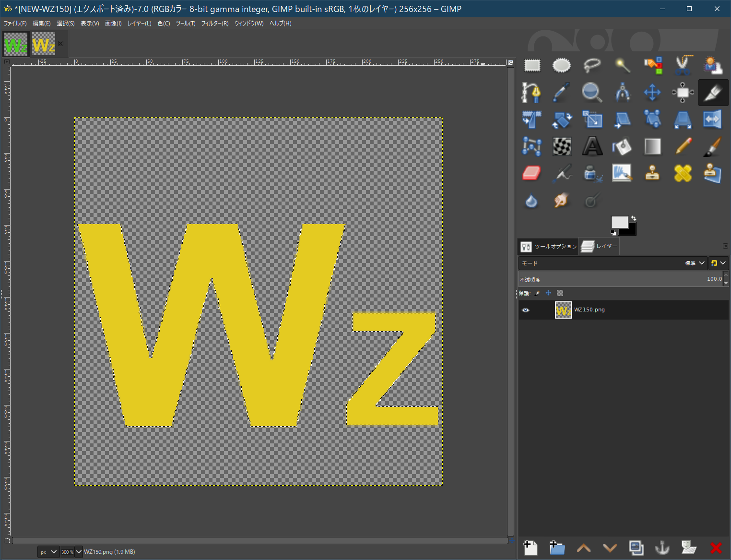This screenshot has height=560, width=731.
Task: Switch to the green Wz image thumbnail tab
Action: [x=16, y=44]
